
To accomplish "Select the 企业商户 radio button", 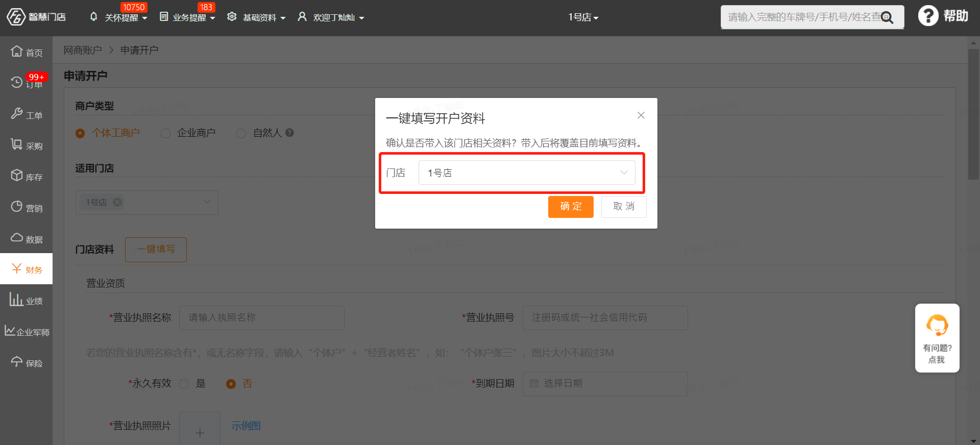I will (x=165, y=133).
